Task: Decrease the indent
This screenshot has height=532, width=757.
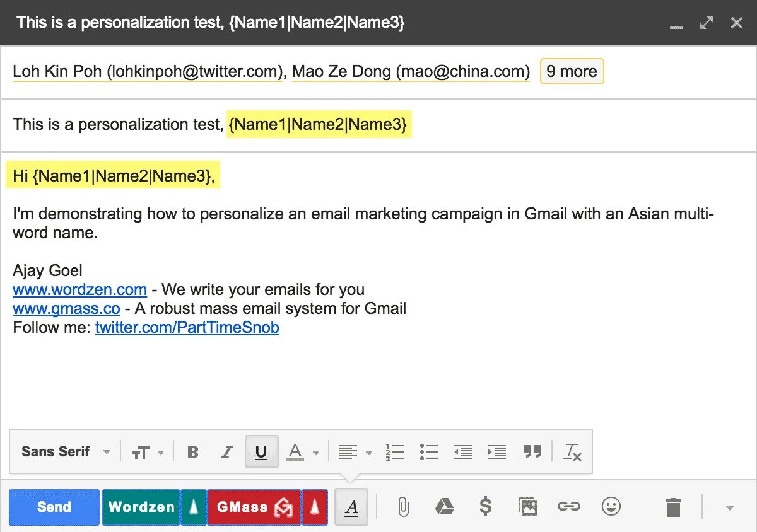Action: pos(463,451)
